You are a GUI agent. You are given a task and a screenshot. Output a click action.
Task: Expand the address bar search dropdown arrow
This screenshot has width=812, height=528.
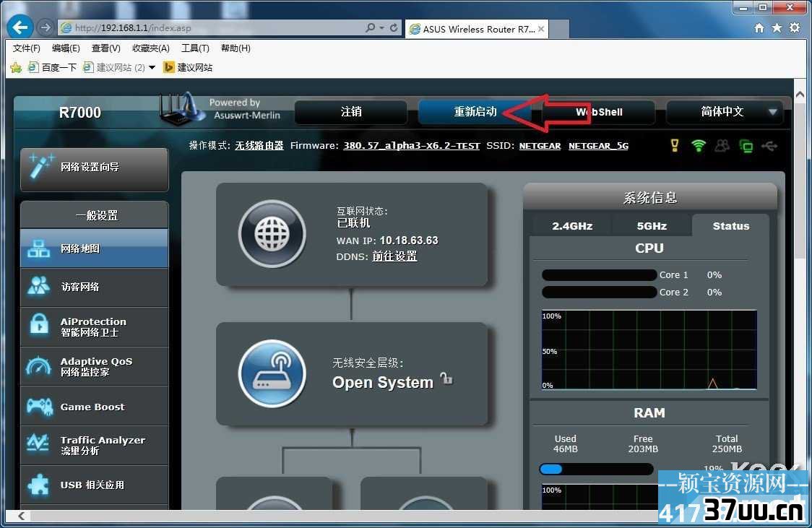(x=381, y=28)
